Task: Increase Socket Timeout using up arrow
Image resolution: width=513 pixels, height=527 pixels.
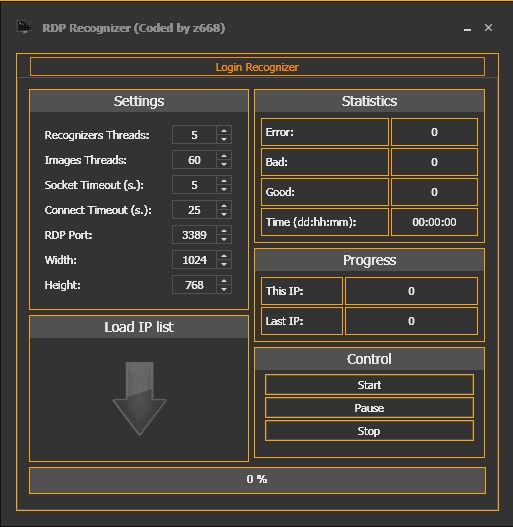Action: [x=224, y=181]
